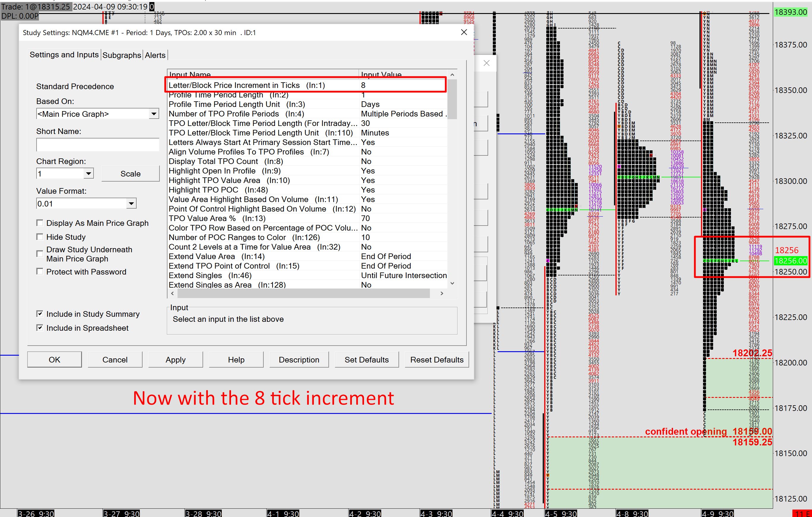Screen dimensions: 812x517
Task: Close the background dialog window
Action: click(x=486, y=63)
